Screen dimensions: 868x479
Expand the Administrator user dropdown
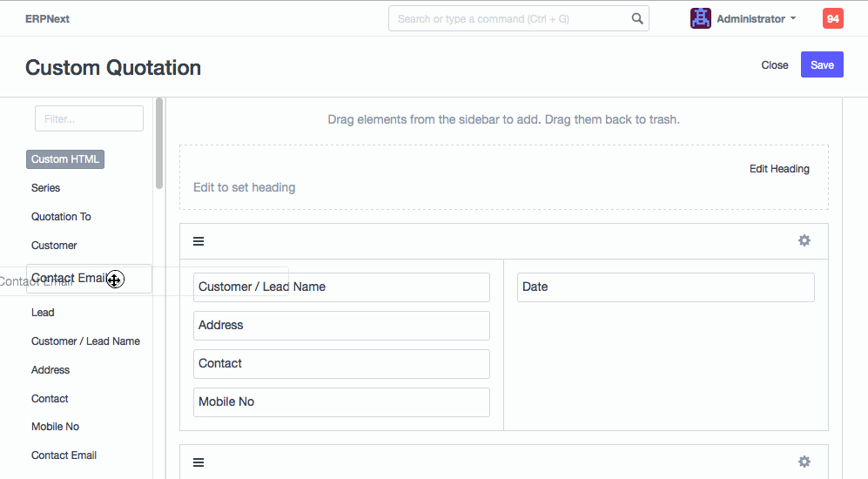pos(756,18)
